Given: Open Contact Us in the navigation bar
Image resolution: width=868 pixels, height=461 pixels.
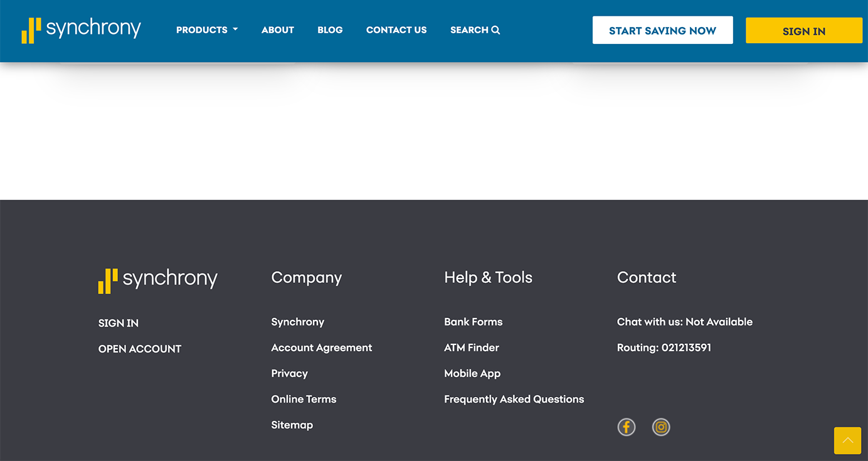Looking at the screenshot, I should coord(396,30).
